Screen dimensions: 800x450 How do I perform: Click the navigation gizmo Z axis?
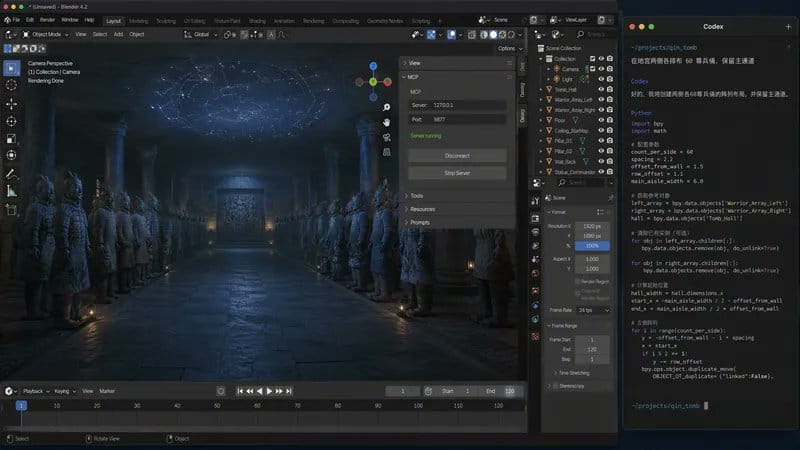373,66
